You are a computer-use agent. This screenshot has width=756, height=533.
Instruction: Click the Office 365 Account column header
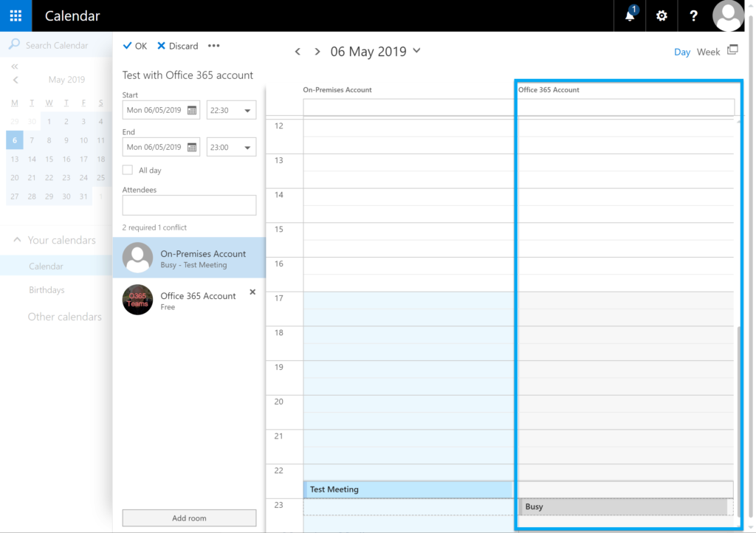(549, 89)
